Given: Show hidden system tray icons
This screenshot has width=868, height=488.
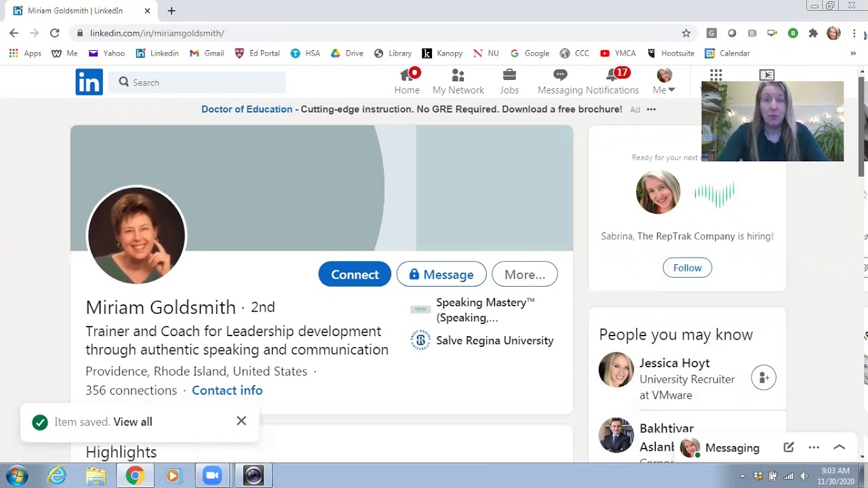Looking at the screenshot, I should tap(742, 476).
